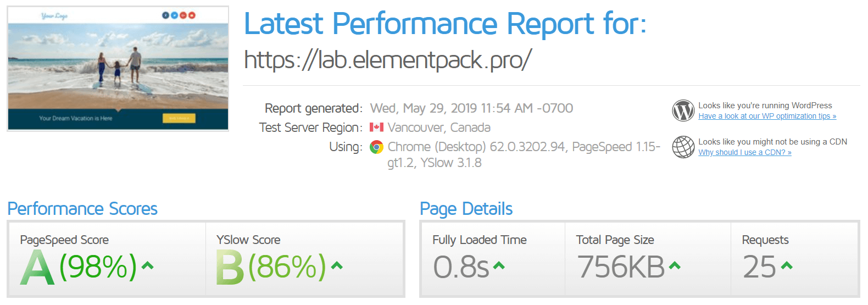The height and width of the screenshot is (305, 868).
Task: Click the up arrow next to 25 requests
Action: coord(787,266)
